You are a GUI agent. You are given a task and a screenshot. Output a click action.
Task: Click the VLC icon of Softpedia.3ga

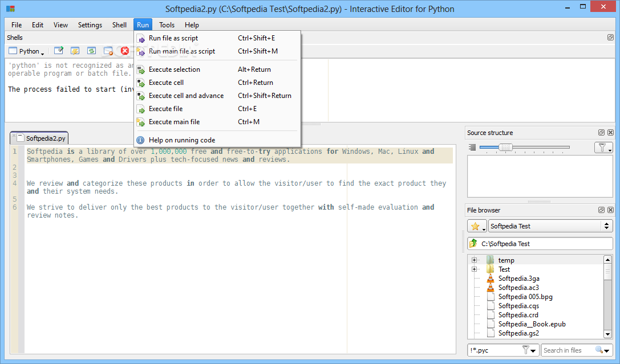pos(491,279)
